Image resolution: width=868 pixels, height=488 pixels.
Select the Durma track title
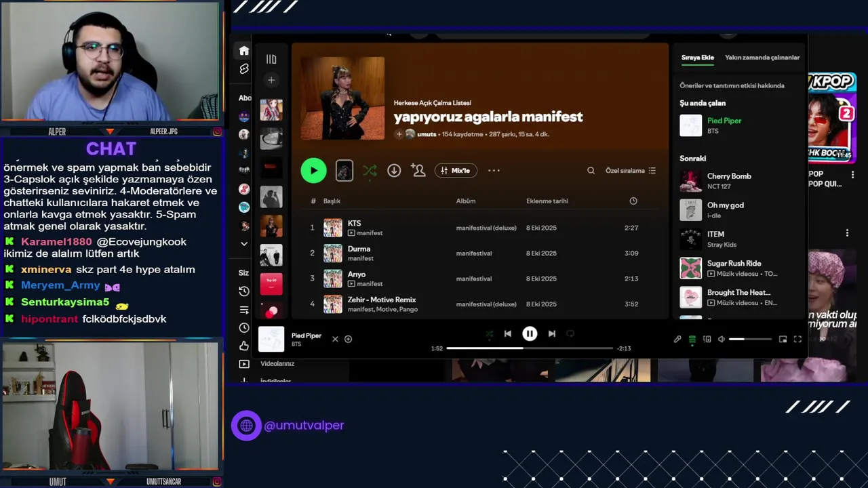(359, 249)
